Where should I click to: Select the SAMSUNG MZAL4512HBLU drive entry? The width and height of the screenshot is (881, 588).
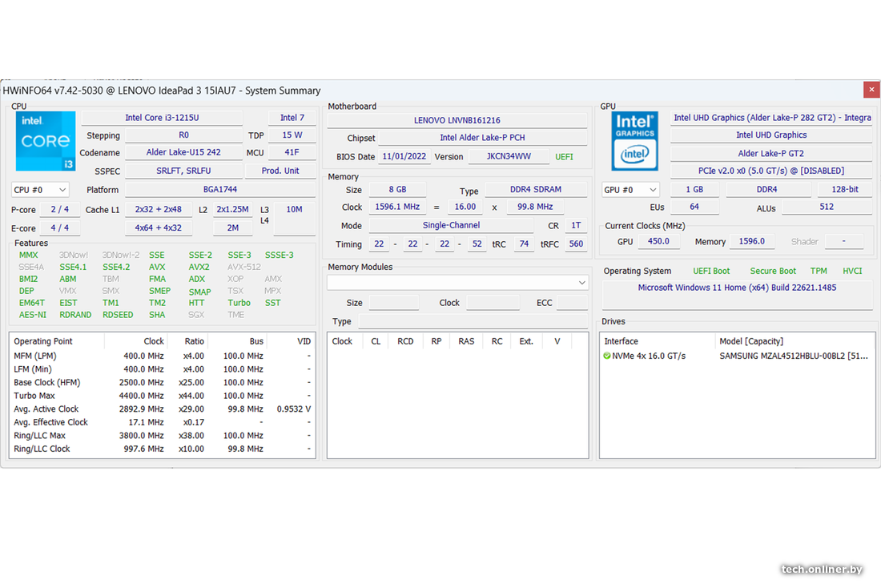coord(793,356)
